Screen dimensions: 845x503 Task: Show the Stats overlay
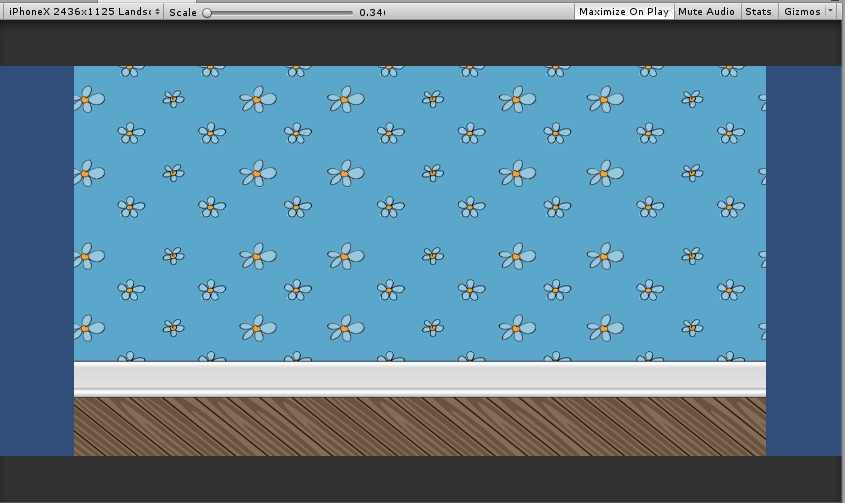pyautogui.click(x=758, y=12)
